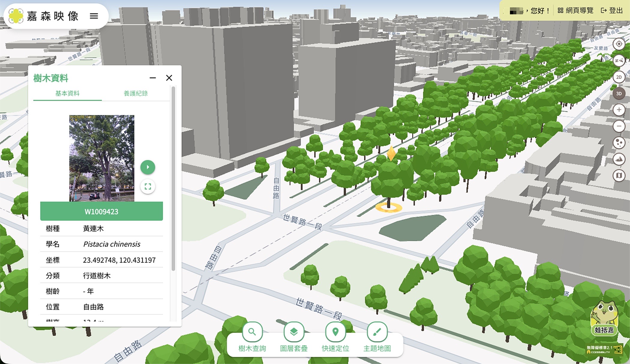Click the tree info panel scrollbar
The image size is (630, 364).
point(173,179)
